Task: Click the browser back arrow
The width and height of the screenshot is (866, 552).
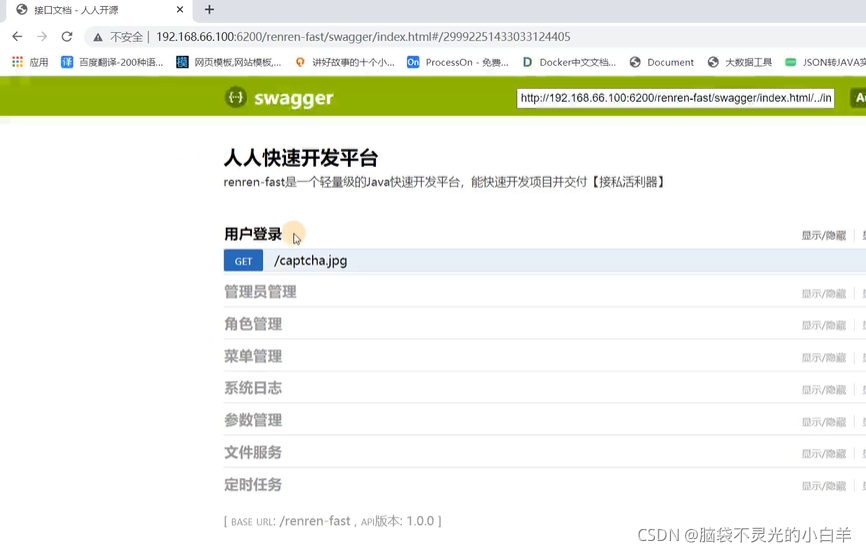Action: point(17,36)
